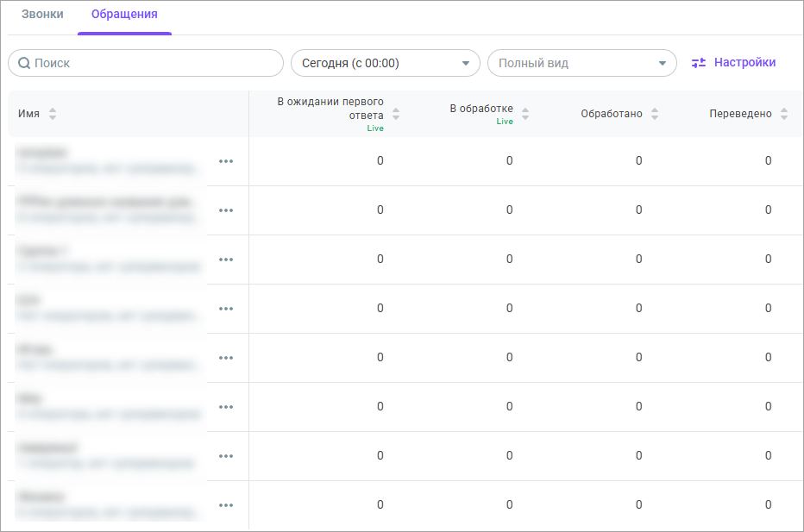Open three-dot menu of fourth row
The width and height of the screenshot is (804, 532).
[226, 309]
